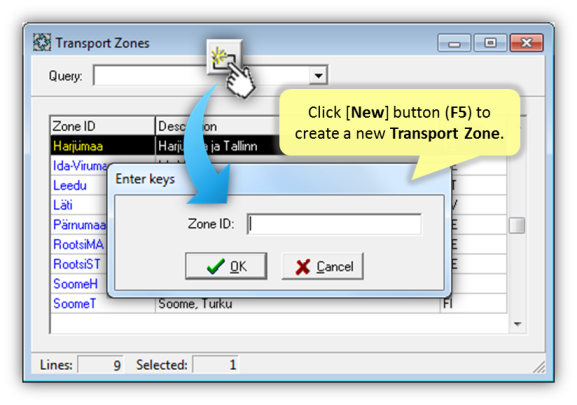Click the green checkmark on OK
The height and width of the screenshot is (405, 577).
point(216,266)
